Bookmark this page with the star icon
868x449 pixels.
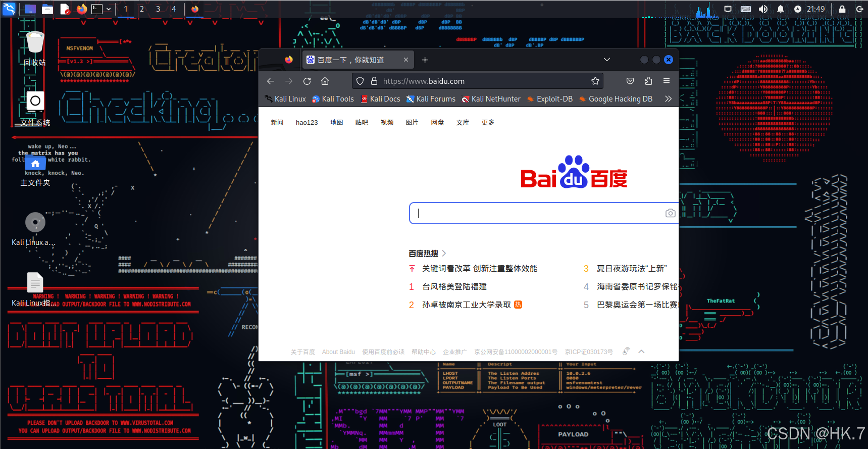click(x=595, y=81)
